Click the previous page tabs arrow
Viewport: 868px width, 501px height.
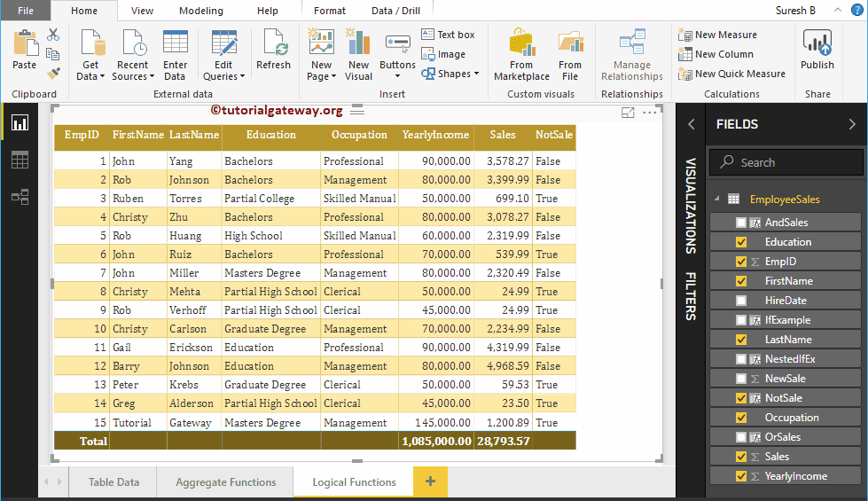46,482
